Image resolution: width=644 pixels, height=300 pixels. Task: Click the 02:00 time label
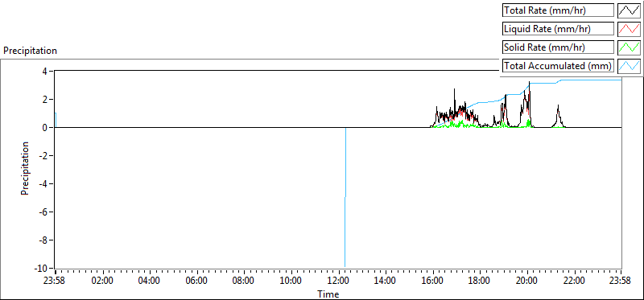pos(103,282)
